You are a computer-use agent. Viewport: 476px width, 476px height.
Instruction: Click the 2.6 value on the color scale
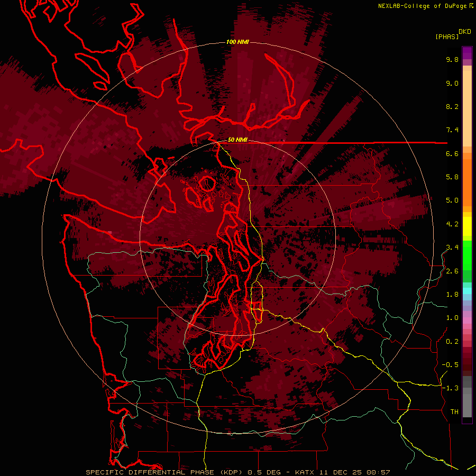[452, 271]
